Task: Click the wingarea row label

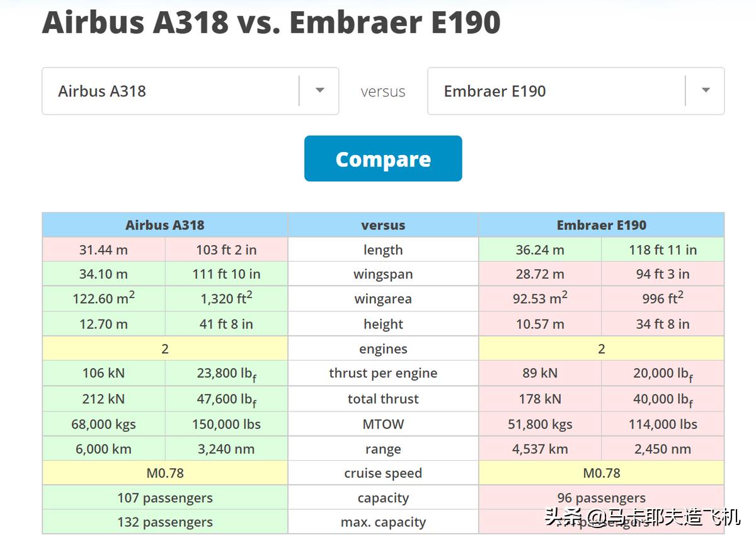Action: click(x=383, y=299)
